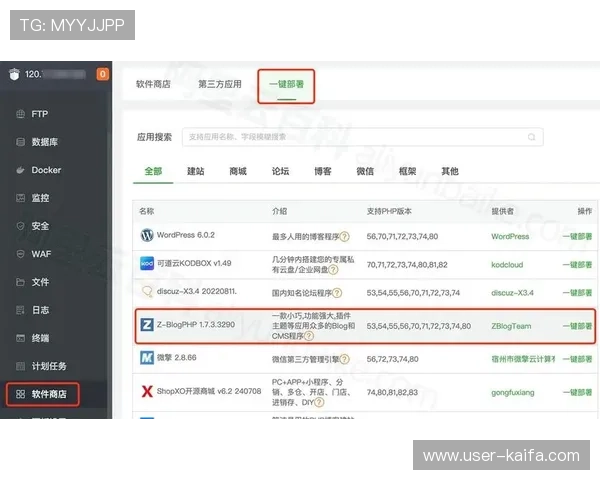Open help icon for 微擎 description
The width and height of the screenshot is (600, 480).
point(344,359)
